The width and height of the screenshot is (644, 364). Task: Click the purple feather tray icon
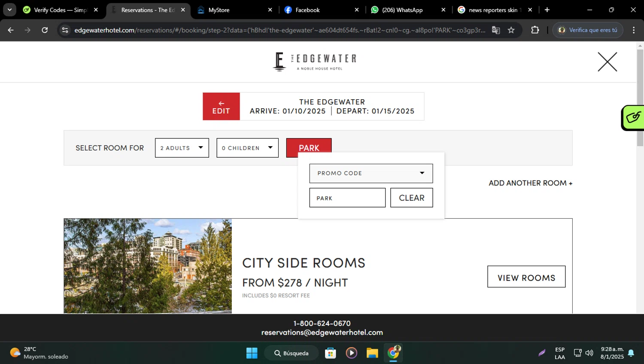542,353
